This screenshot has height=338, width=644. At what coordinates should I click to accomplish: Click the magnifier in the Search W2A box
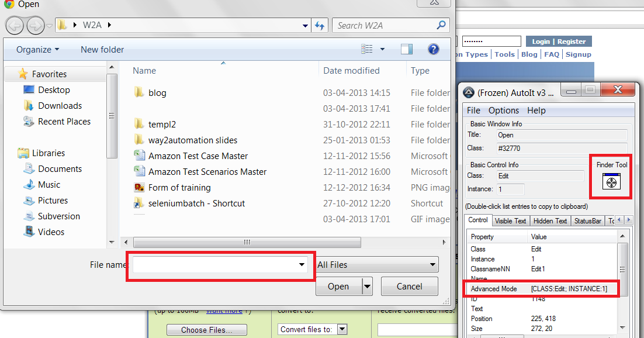(440, 25)
